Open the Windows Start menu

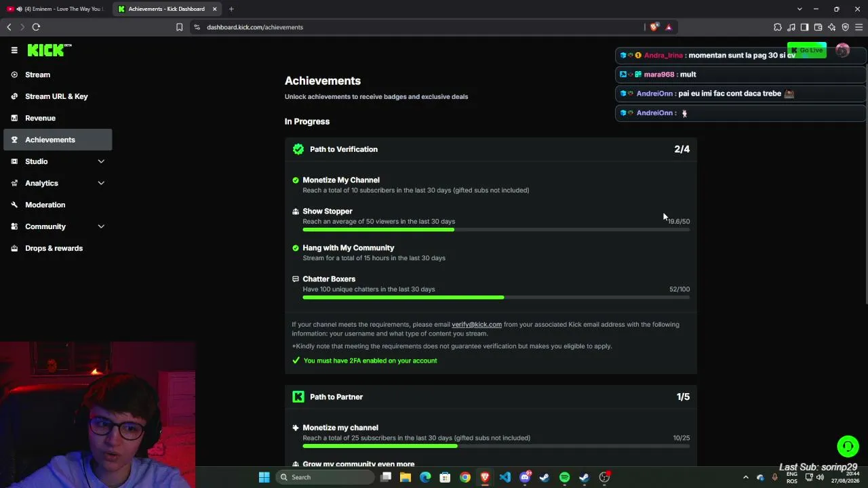tap(264, 477)
